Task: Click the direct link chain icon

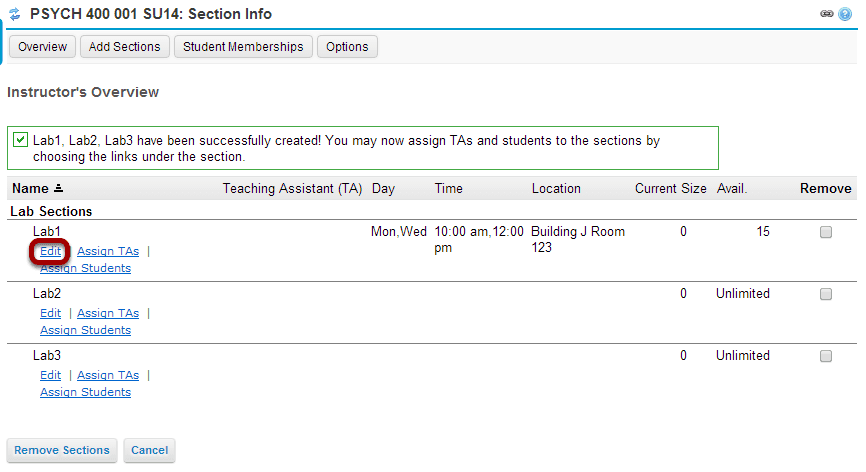Action: click(827, 14)
